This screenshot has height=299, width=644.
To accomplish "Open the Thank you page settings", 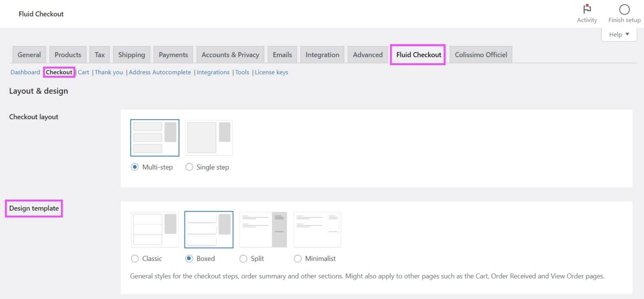I will (x=109, y=72).
